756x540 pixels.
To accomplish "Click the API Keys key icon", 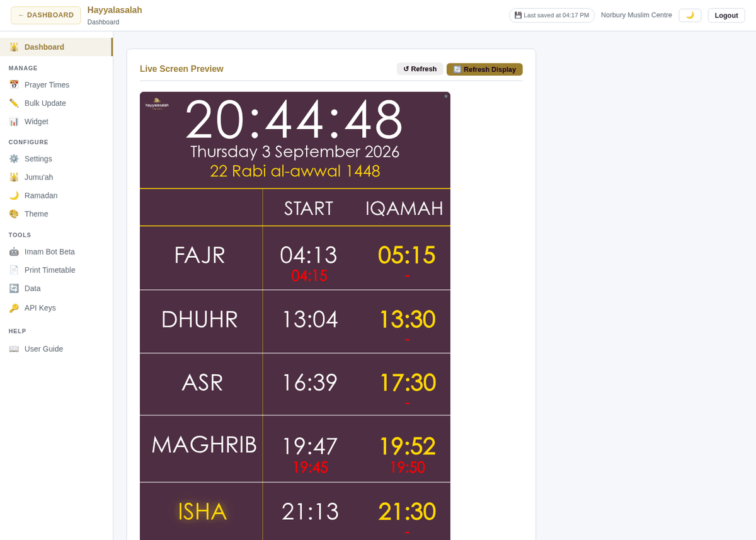I will [x=14, y=307].
